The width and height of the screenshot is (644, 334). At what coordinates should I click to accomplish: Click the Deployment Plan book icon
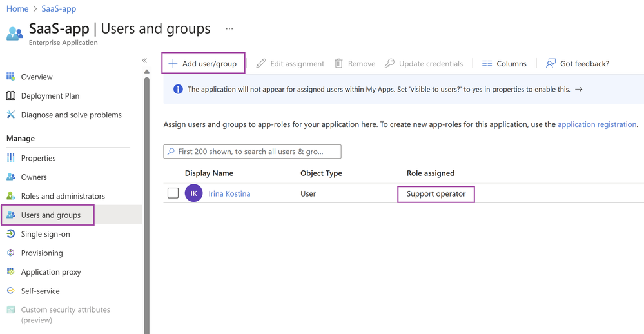pyautogui.click(x=11, y=95)
